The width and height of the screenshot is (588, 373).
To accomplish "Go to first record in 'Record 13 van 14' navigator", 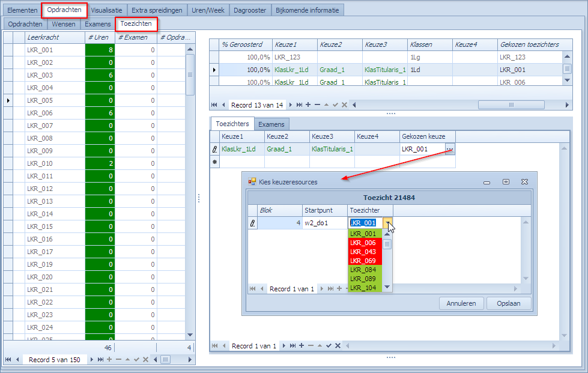I will click(x=214, y=105).
